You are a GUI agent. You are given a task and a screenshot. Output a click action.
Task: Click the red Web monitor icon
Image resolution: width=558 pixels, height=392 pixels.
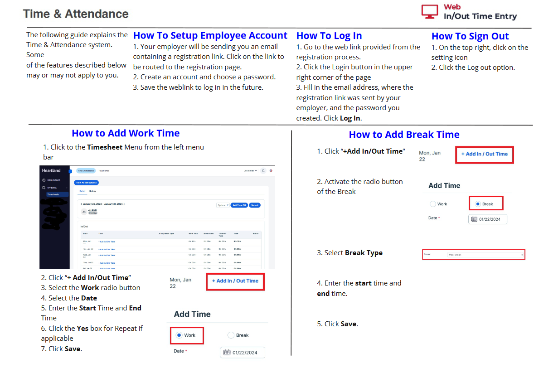tap(430, 11)
